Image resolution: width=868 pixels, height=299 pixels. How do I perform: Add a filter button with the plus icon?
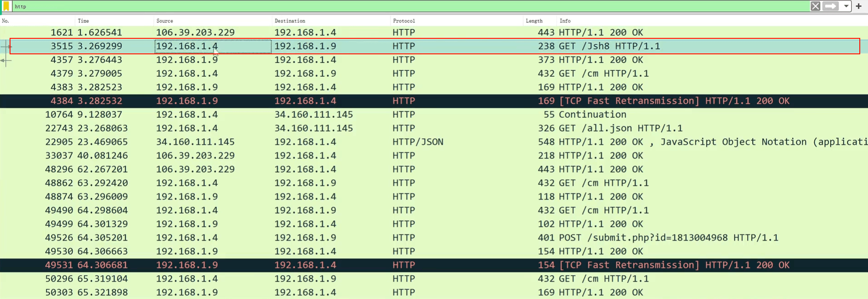tap(858, 6)
